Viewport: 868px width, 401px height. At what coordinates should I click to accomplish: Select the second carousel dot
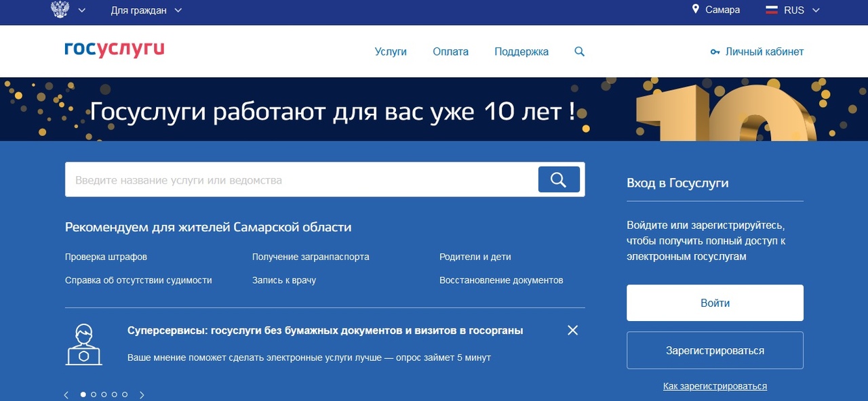94,394
